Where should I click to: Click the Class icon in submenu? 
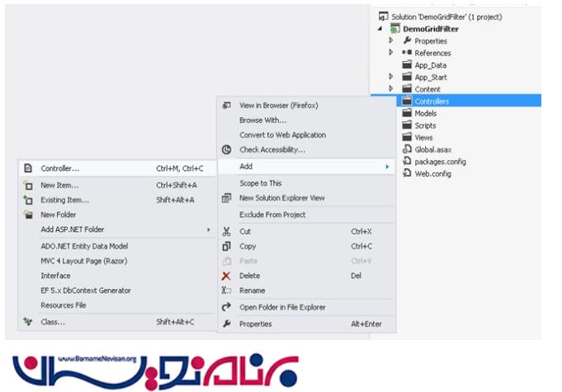(28, 321)
